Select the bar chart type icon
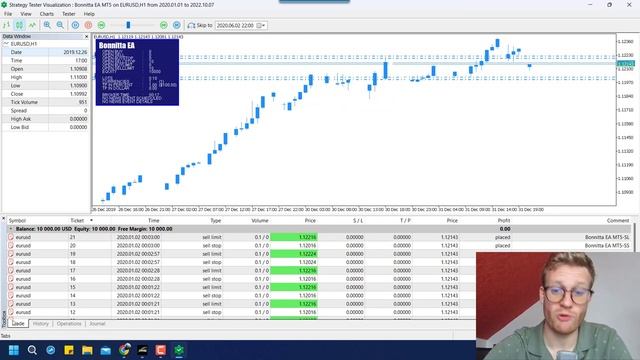 pos(7,25)
